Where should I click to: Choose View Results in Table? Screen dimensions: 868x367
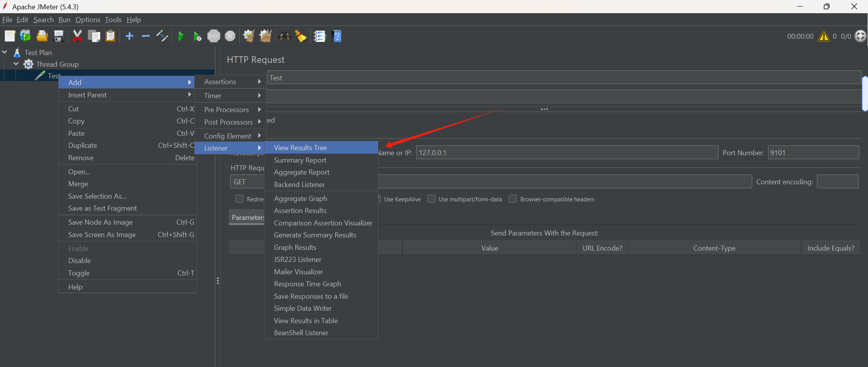(x=321, y=320)
